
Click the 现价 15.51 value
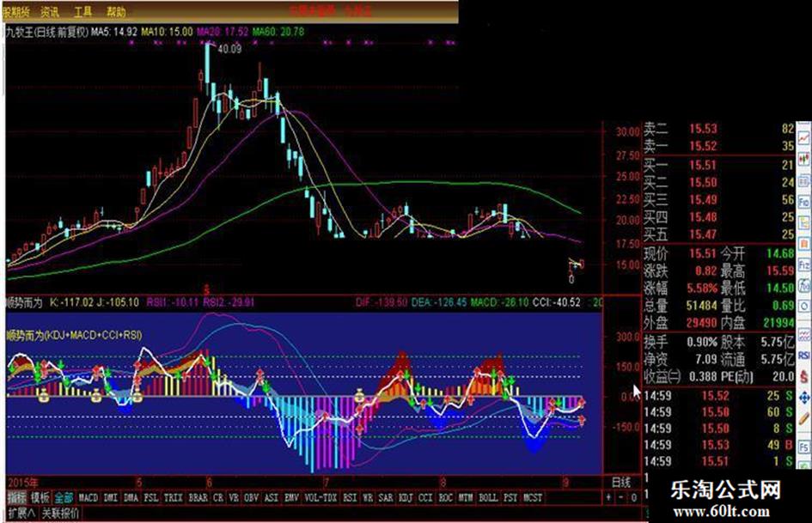point(703,253)
